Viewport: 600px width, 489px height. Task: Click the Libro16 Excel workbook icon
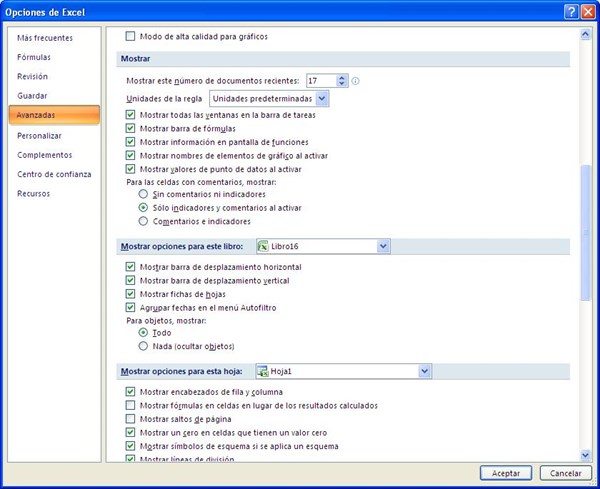tap(263, 246)
